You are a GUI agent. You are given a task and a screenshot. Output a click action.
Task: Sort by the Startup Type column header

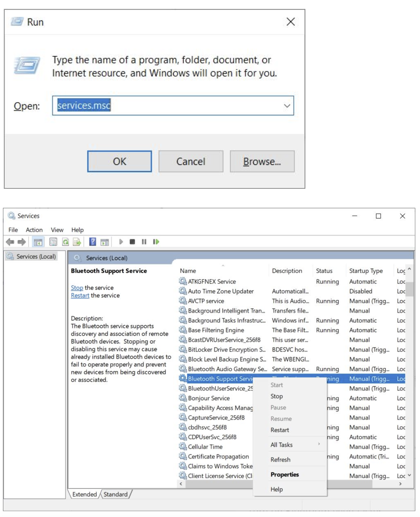pos(370,271)
